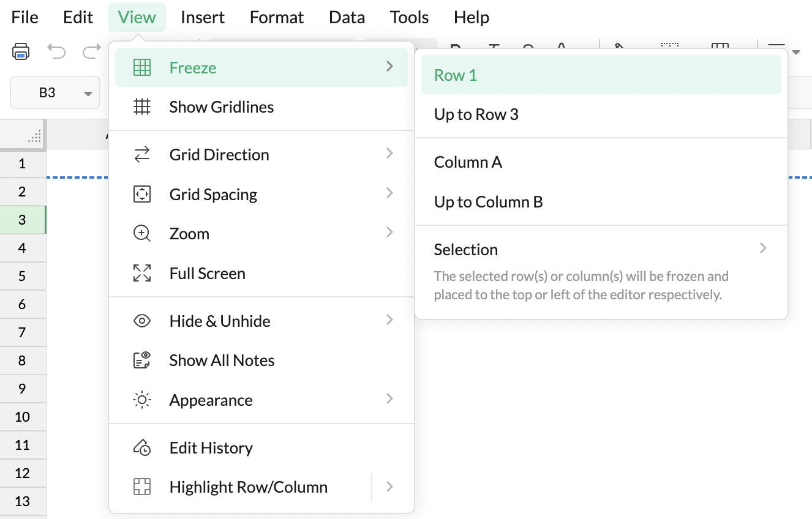The width and height of the screenshot is (812, 519).
Task: Select row header 11
Action: pos(23,445)
